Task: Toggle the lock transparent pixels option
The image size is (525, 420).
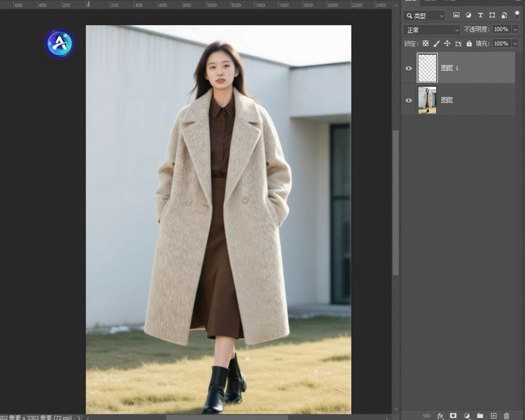Action: [x=426, y=44]
